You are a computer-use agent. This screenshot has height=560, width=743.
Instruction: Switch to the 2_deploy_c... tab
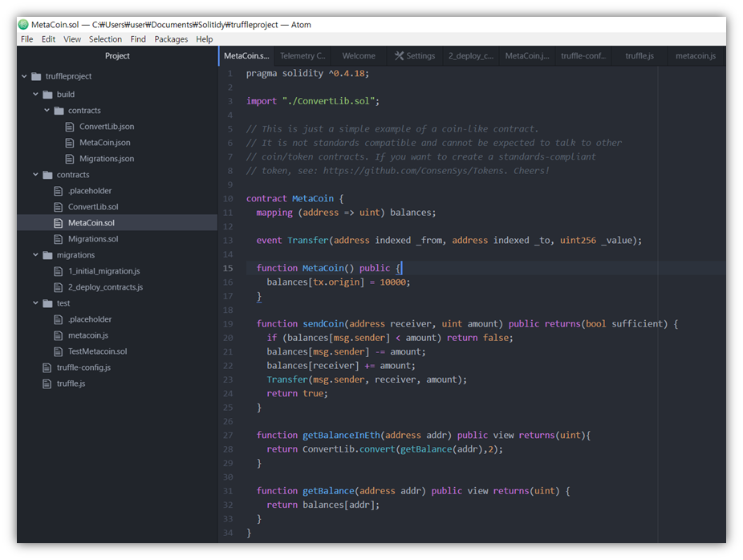[x=470, y=56]
